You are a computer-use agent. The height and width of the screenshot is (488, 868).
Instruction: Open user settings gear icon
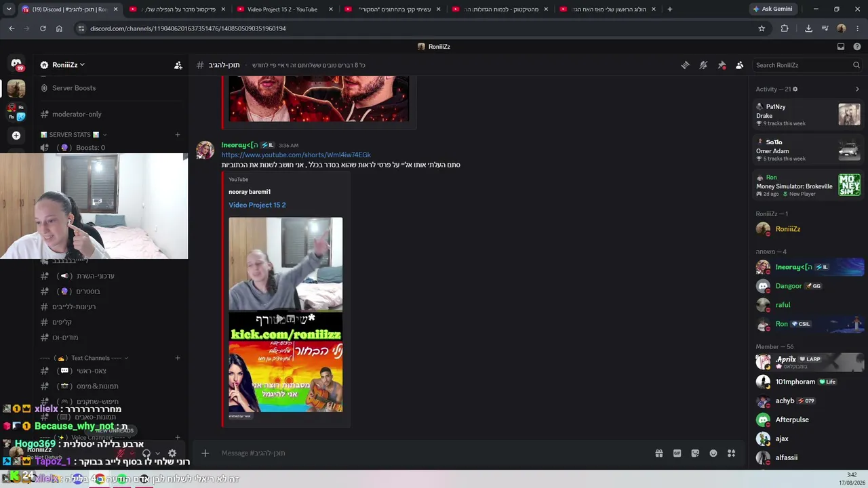[172, 453]
